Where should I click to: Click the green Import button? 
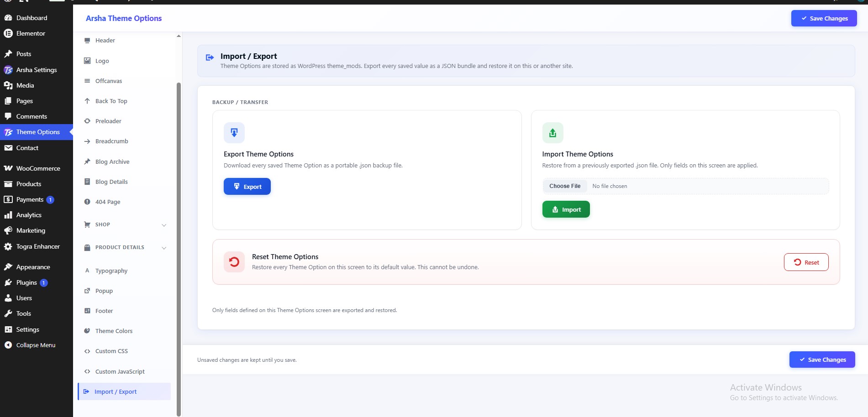tap(566, 209)
